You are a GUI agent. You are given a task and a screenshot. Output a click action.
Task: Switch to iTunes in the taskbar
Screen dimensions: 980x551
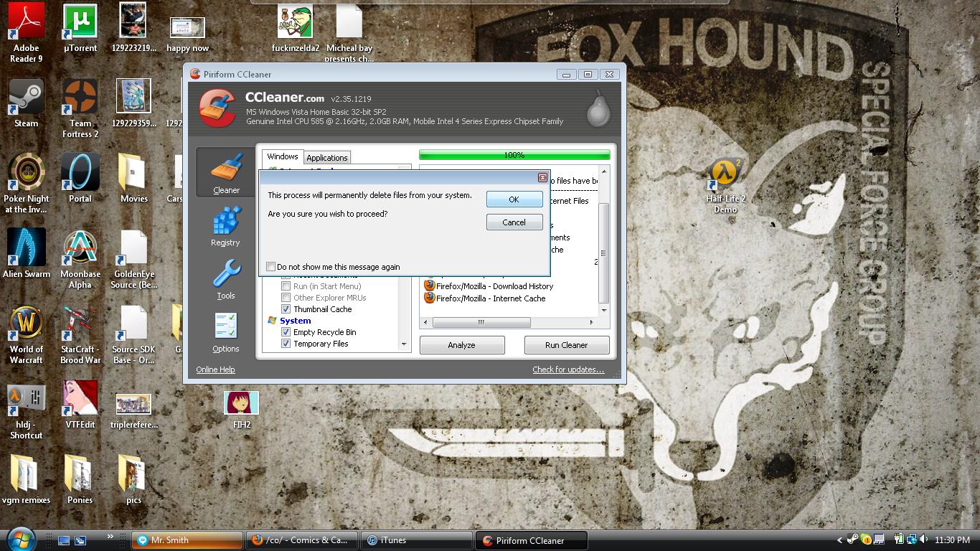416,540
